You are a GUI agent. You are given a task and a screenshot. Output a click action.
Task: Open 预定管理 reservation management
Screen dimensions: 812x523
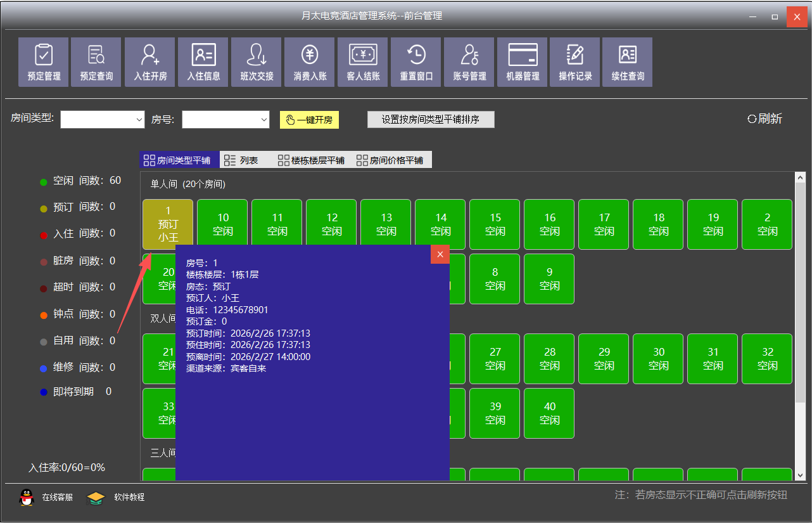click(x=43, y=61)
